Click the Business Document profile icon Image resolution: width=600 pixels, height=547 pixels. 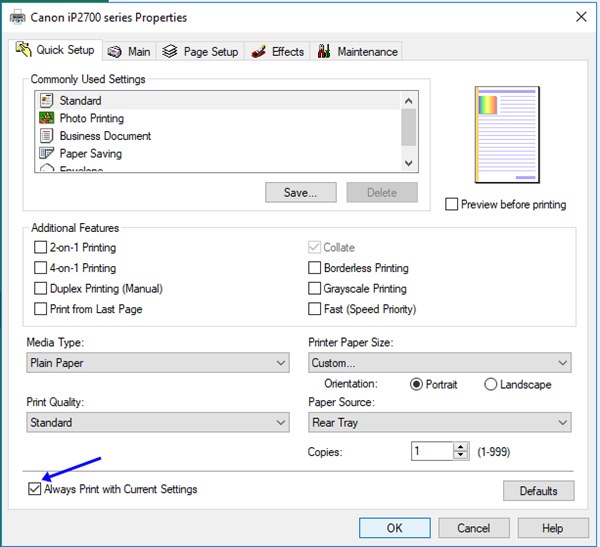pyautogui.click(x=46, y=136)
